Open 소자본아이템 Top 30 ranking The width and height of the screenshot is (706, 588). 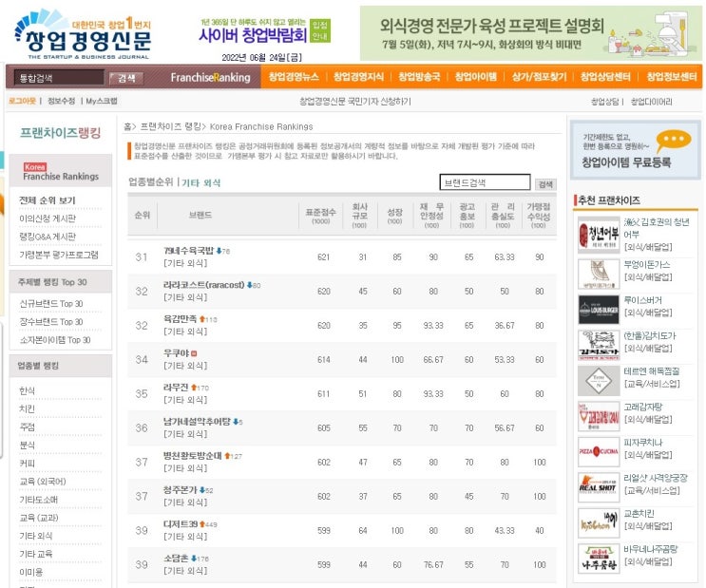(x=55, y=340)
